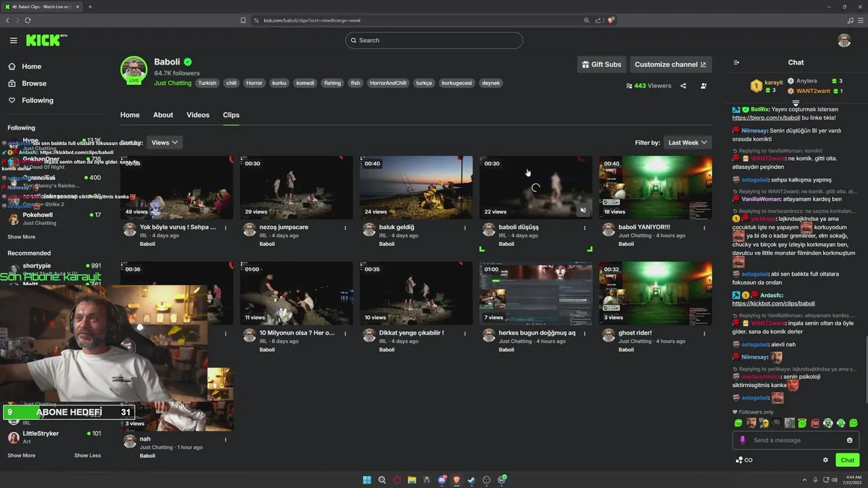
Task: Click the chat bubbles points icon
Action: point(738,460)
